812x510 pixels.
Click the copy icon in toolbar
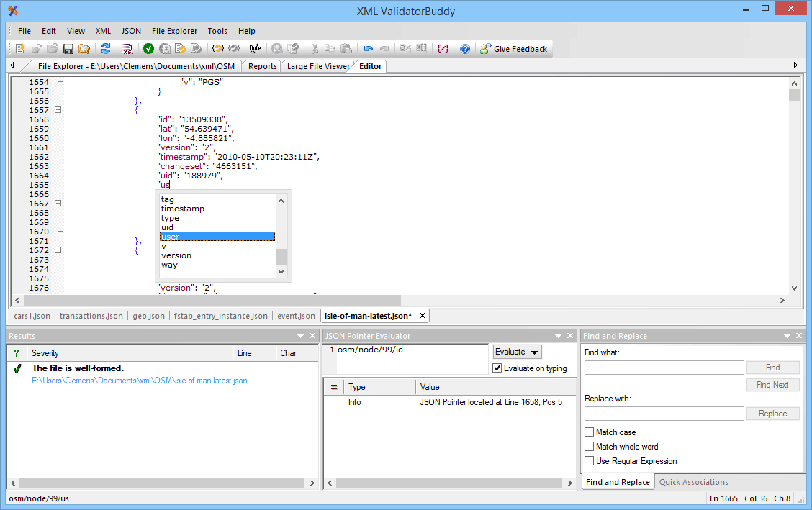[x=330, y=49]
